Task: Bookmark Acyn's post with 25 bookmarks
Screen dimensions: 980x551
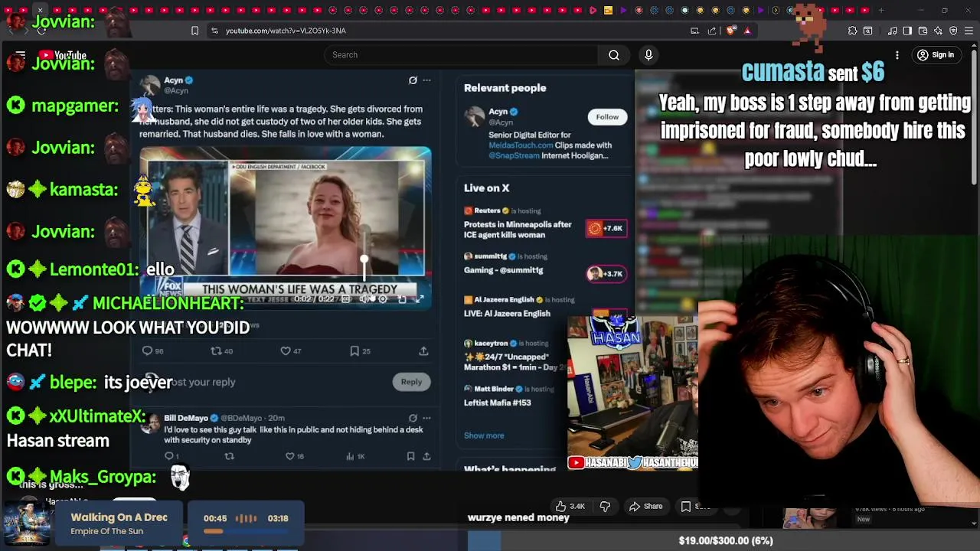Action: click(354, 350)
